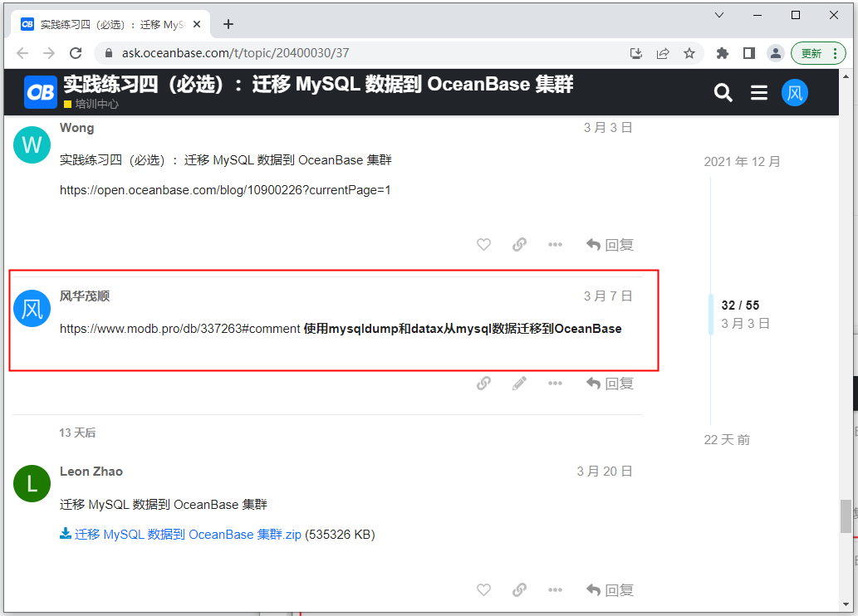Screen dimensions: 858x616
Task: Open the browser extensions puzzle icon
Action: pos(723,53)
